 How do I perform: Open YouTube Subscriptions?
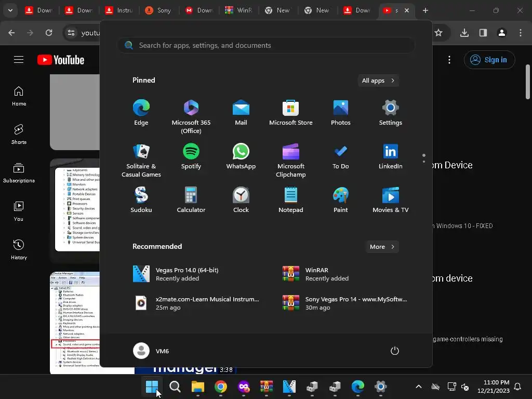pyautogui.click(x=19, y=173)
